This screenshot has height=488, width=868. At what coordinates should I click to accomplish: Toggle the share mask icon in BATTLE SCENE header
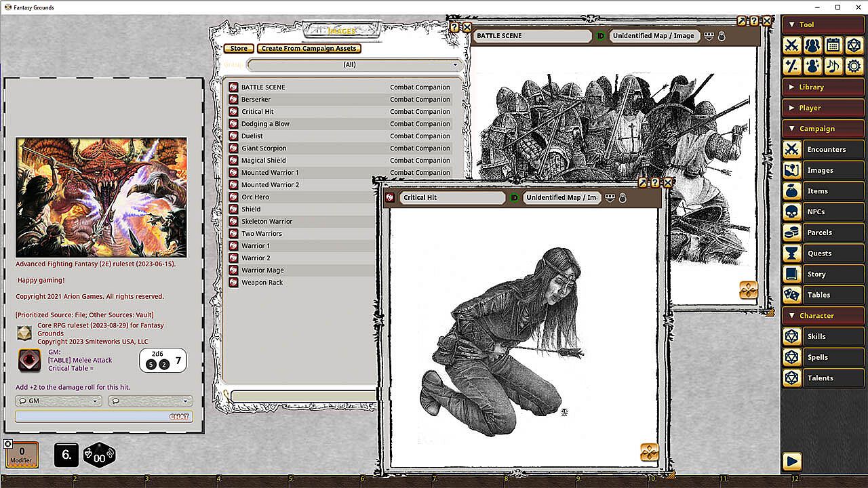[709, 36]
